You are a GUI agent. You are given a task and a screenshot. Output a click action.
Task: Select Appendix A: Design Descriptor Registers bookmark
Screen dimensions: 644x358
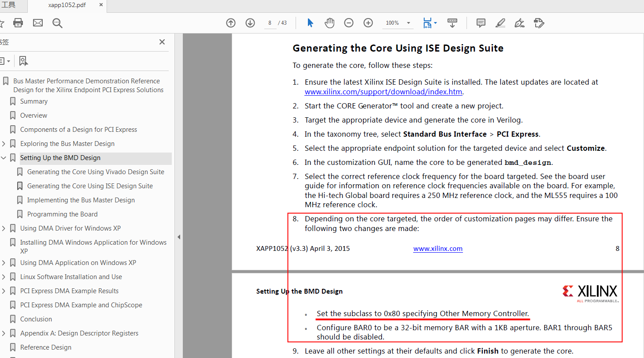click(79, 333)
